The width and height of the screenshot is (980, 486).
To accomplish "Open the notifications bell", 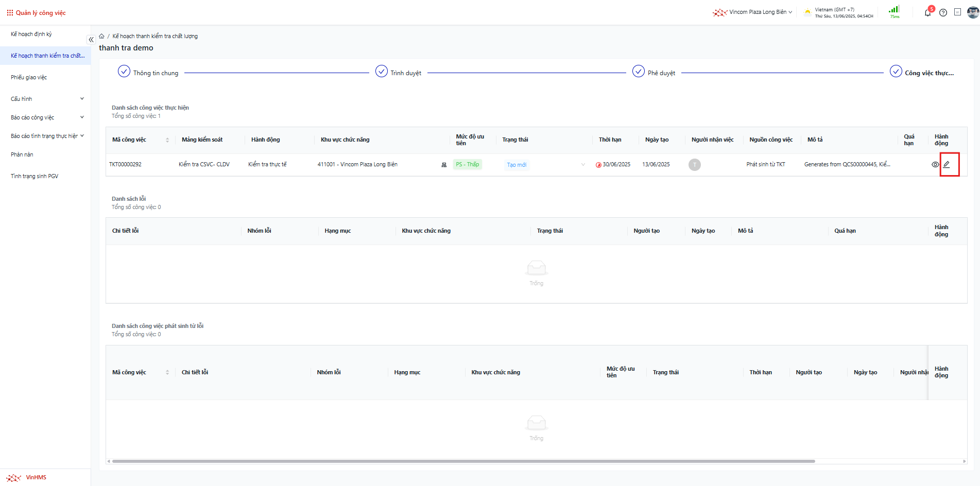I will click(927, 13).
